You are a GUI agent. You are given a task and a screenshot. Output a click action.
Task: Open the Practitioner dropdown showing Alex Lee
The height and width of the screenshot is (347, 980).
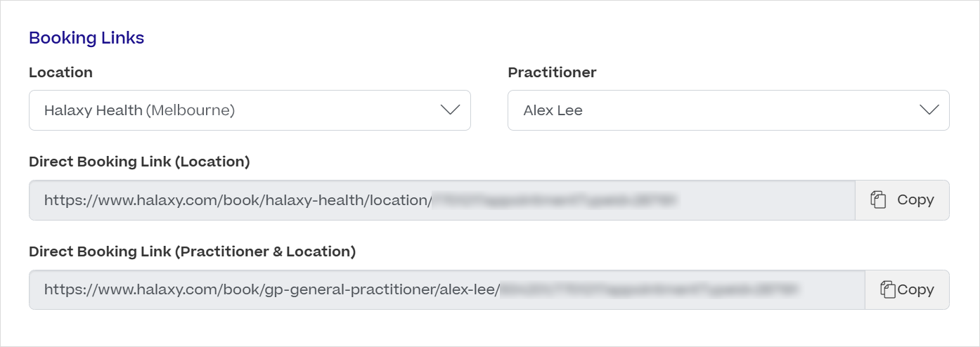pos(728,110)
